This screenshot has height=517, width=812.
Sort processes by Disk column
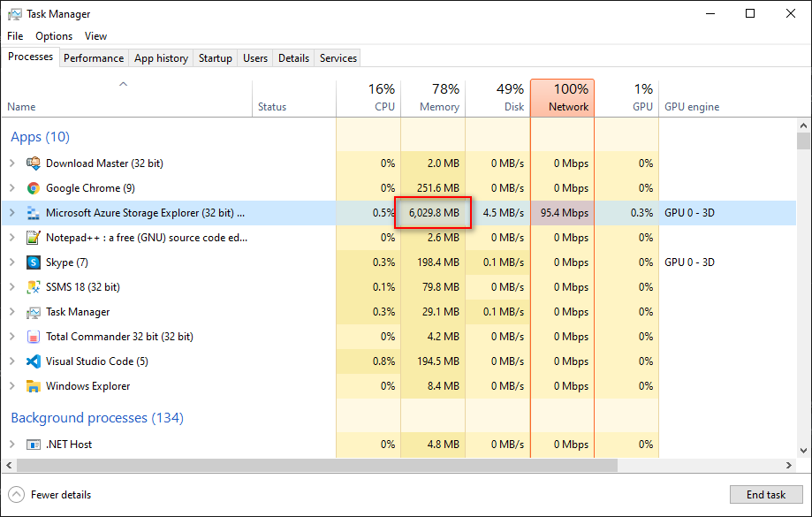coord(497,98)
